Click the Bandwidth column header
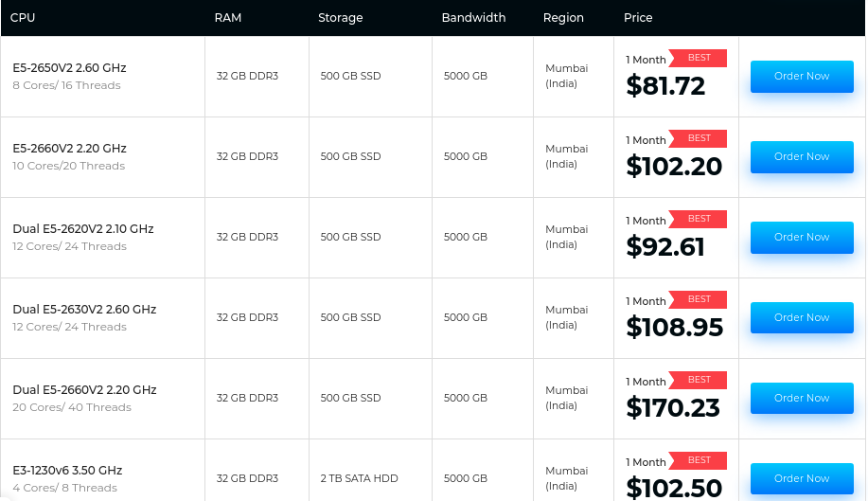 pyautogui.click(x=473, y=18)
